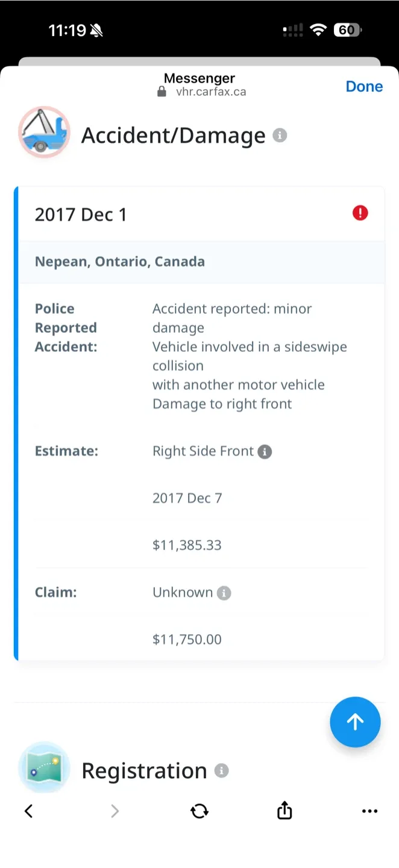The width and height of the screenshot is (399, 868).
Task: Tap the grayed forward navigation chevron
Action: [115, 811]
